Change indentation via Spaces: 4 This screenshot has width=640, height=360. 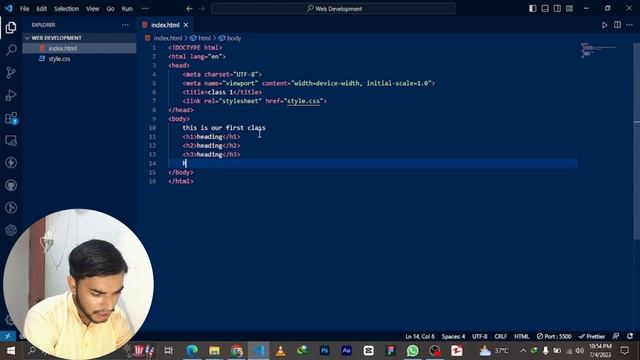(453, 336)
